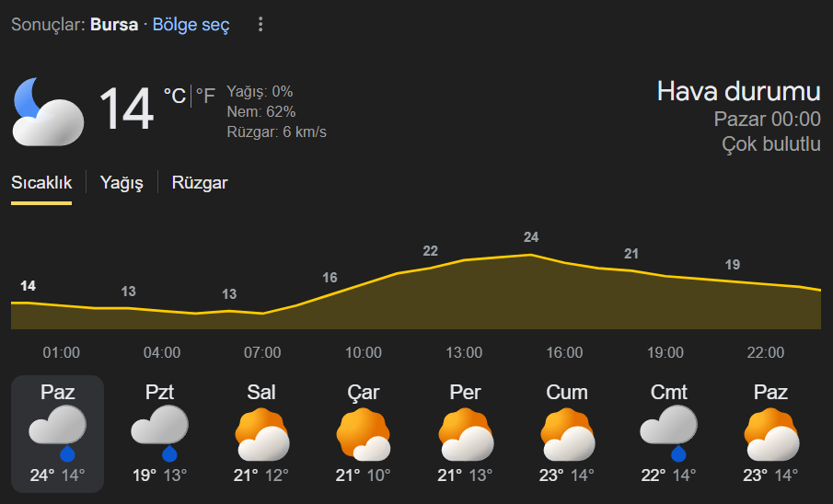Switch temperature unit to °C

(x=174, y=96)
